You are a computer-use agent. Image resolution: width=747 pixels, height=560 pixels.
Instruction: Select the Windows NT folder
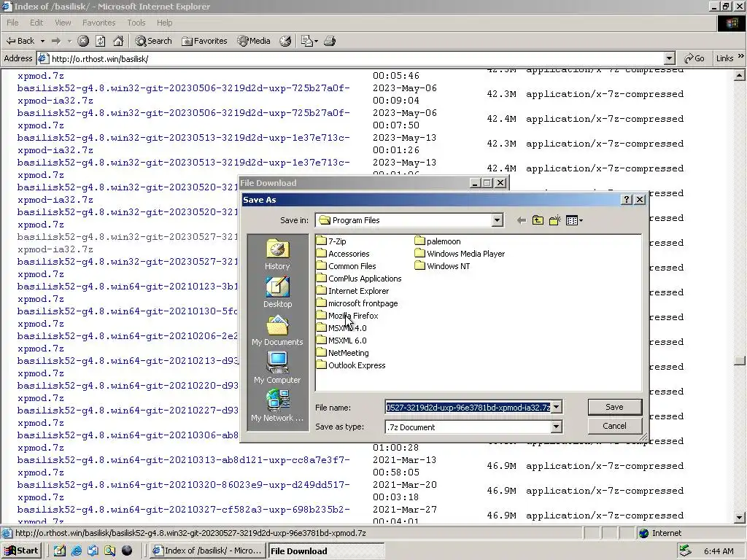(443, 266)
